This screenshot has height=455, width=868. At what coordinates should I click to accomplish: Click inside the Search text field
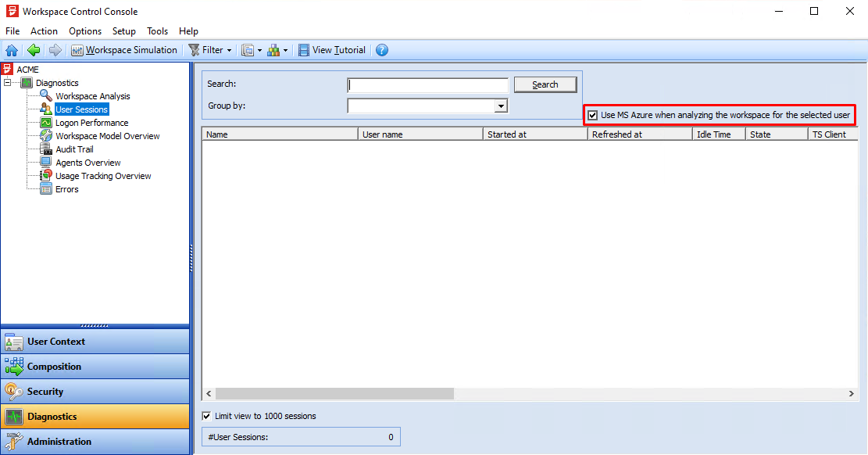427,84
